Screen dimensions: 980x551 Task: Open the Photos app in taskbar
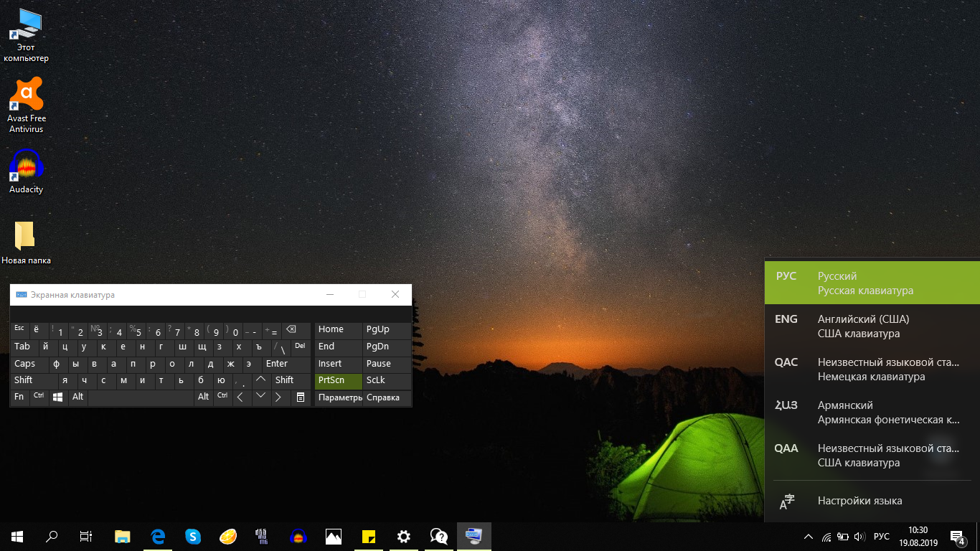[x=334, y=536]
